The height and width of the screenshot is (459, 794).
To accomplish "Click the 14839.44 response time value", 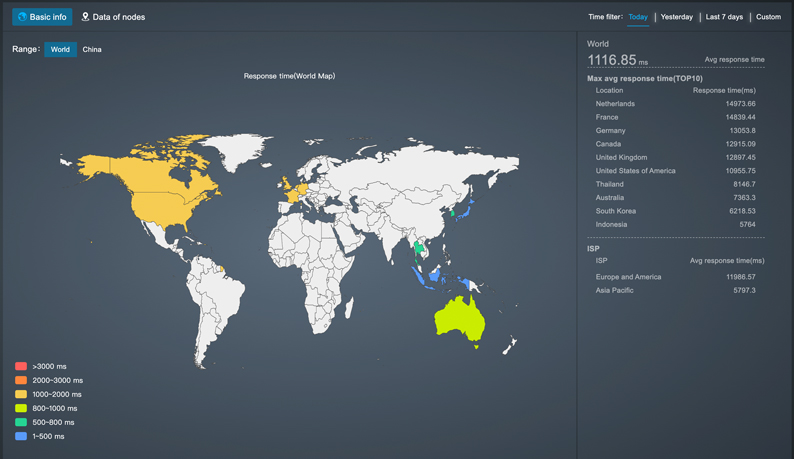I will coord(740,117).
